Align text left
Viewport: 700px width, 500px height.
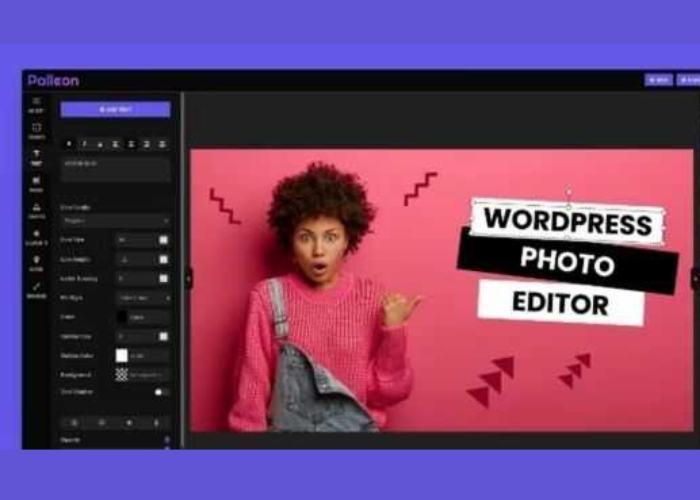click(115, 144)
